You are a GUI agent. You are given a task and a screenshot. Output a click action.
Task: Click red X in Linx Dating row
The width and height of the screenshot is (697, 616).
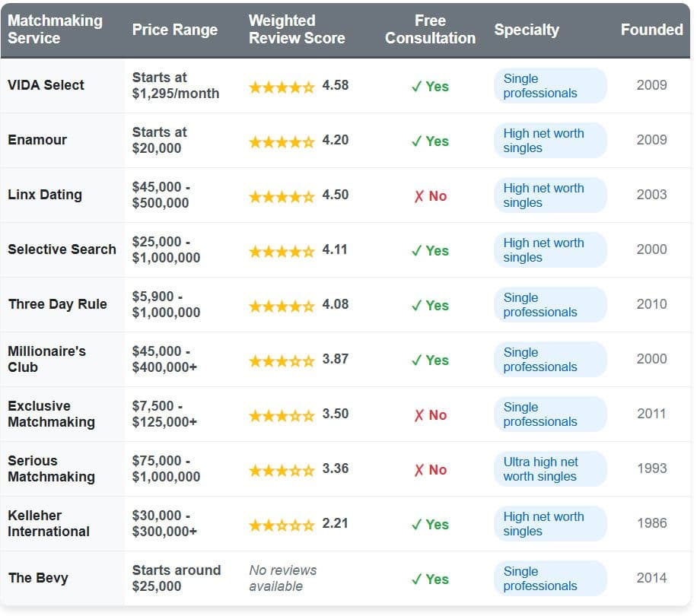[x=419, y=196]
